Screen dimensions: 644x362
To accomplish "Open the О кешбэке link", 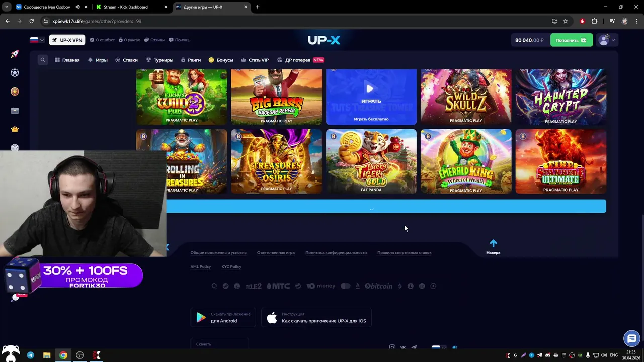I will [x=102, y=40].
